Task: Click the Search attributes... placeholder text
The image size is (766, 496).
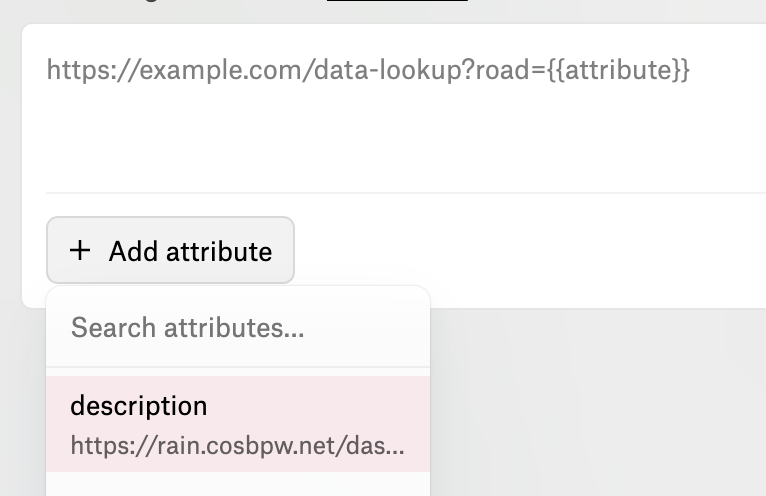Action: [188, 327]
